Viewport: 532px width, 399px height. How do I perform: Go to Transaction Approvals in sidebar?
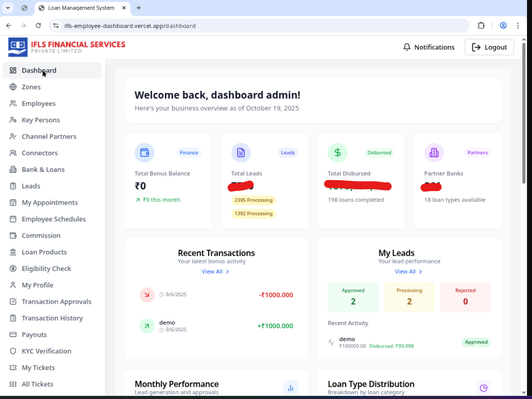coord(56,301)
